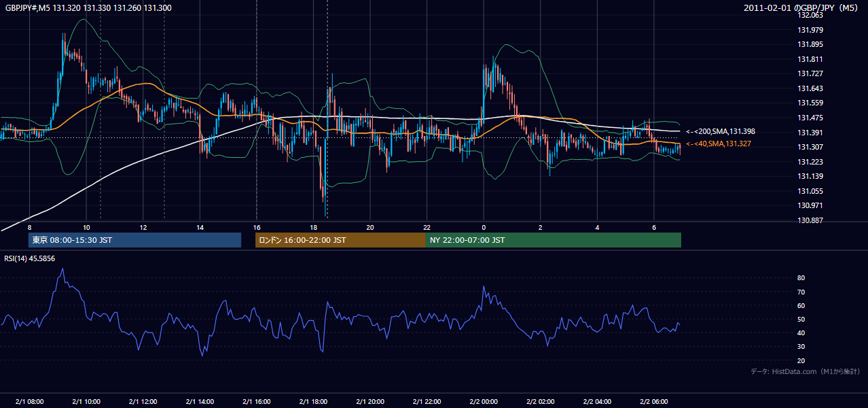This screenshot has width=868, height=408.
Task: Click price axis value 132.063
Action: [810, 15]
